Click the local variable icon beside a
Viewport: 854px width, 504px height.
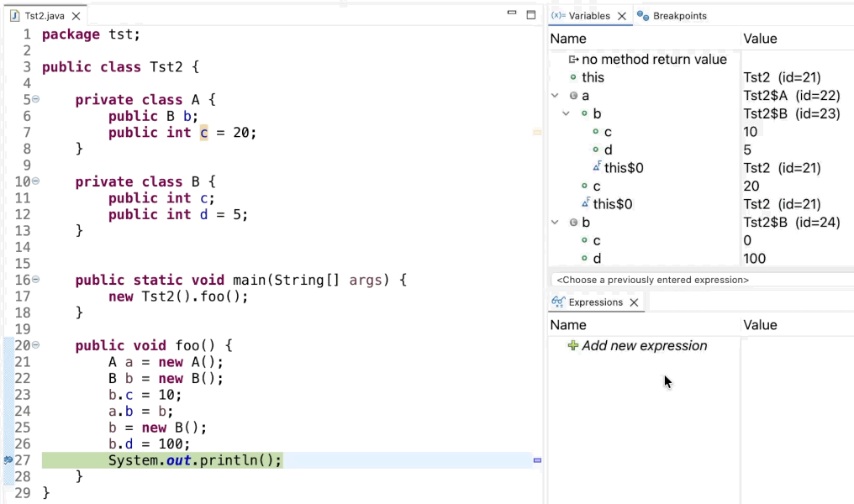pos(573,95)
